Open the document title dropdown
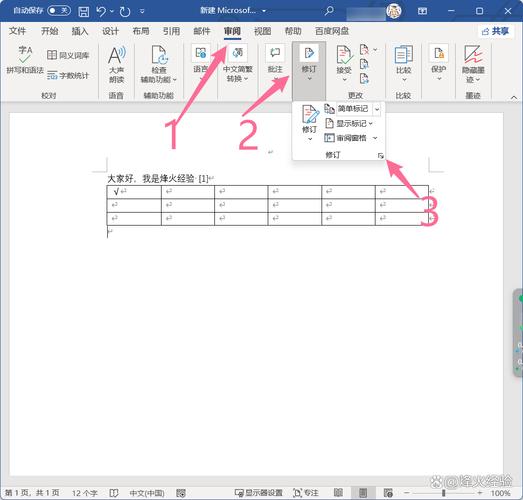This screenshot has width=523, height=500. tap(264, 11)
